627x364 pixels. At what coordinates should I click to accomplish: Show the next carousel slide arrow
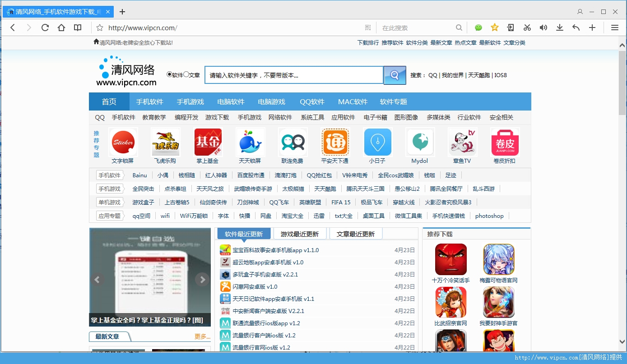202,280
